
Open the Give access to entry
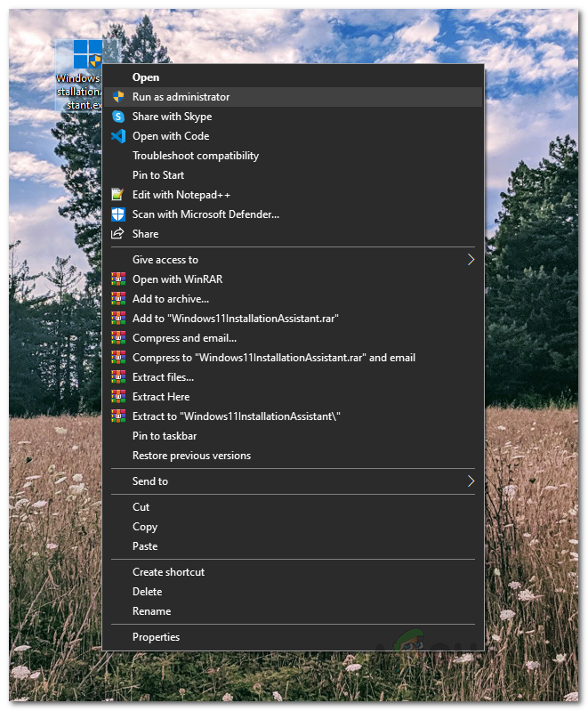[x=293, y=260]
